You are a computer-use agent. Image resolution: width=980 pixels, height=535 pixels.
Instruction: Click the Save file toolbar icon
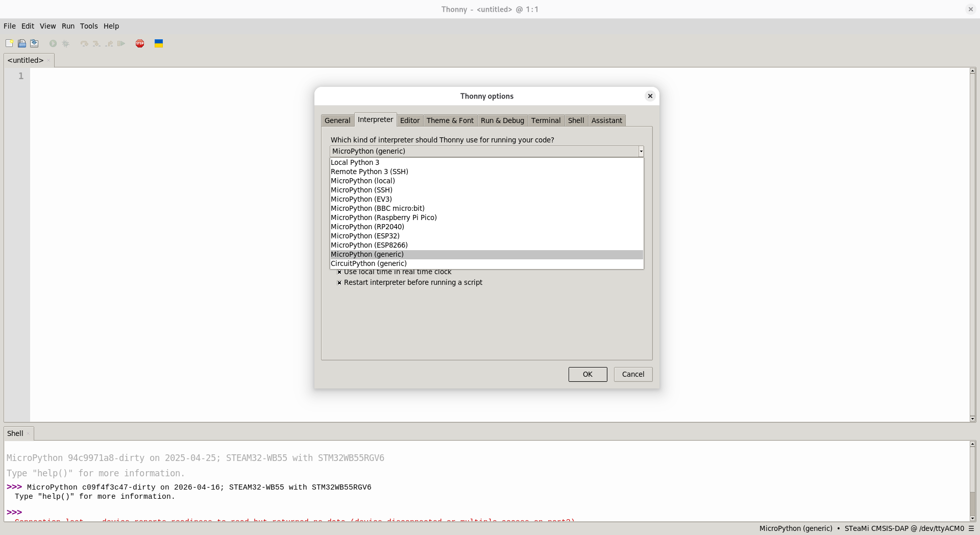[34, 43]
